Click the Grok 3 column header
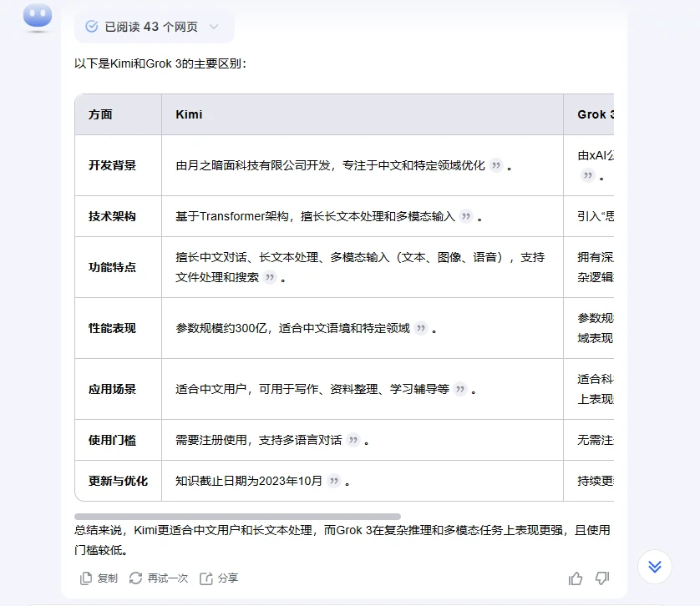 point(593,114)
